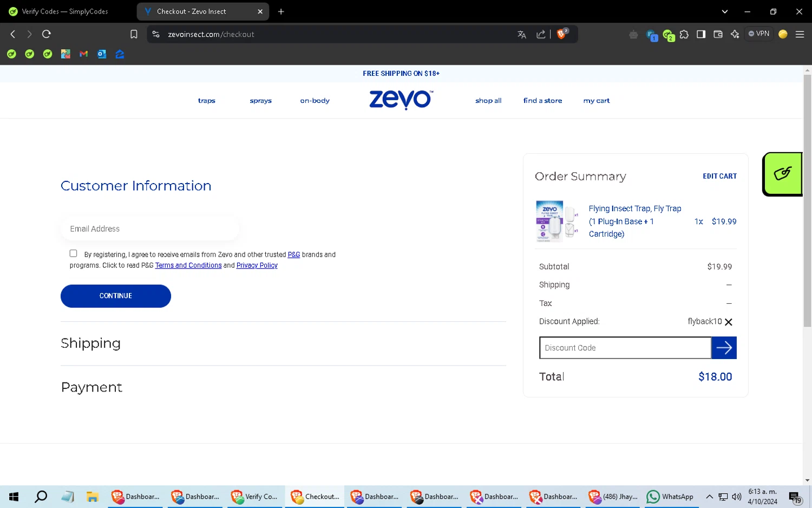The image size is (812, 508).
Task: Reload the Zevo checkout page
Action: 47,34
